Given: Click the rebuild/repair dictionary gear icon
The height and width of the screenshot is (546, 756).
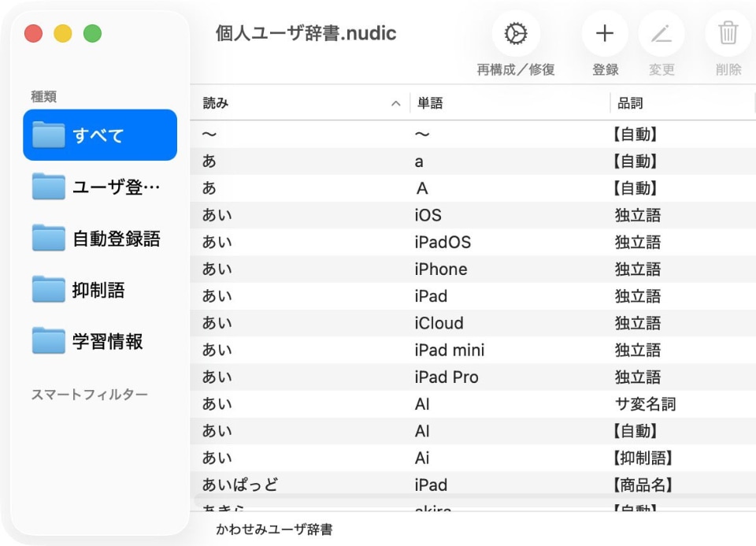Looking at the screenshot, I should pos(516,34).
